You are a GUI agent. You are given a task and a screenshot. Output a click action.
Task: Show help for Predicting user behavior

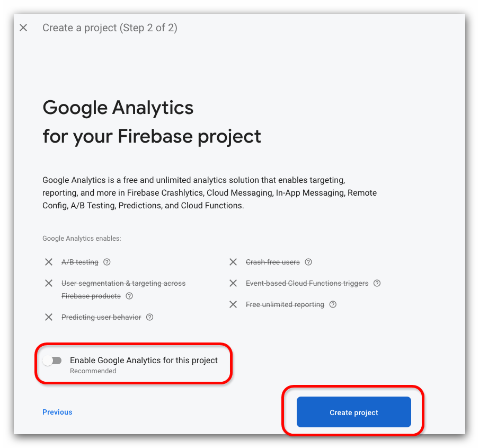tap(150, 317)
